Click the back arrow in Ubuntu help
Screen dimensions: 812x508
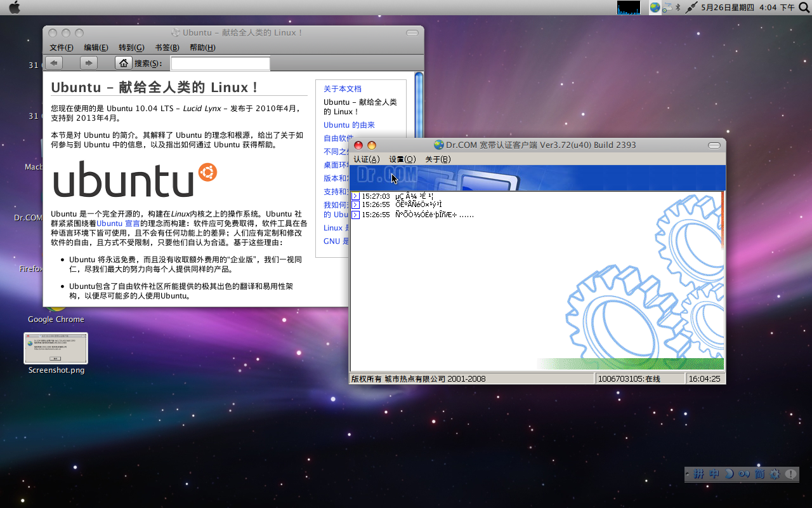(x=54, y=63)
